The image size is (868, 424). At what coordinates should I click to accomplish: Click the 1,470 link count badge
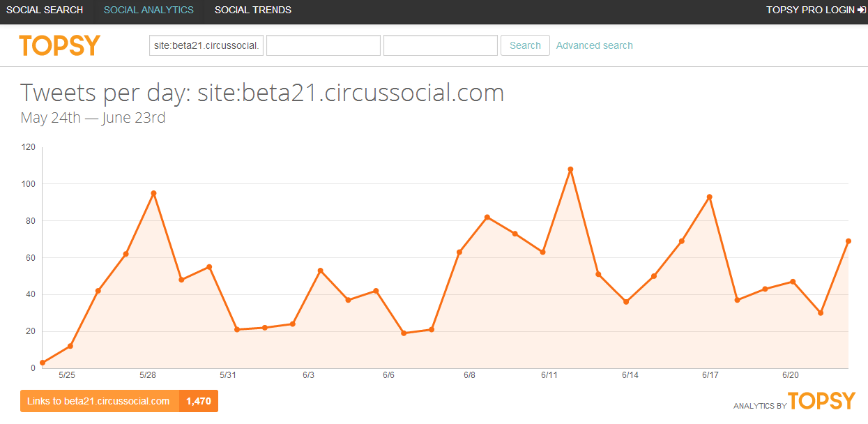click(199, 401)
